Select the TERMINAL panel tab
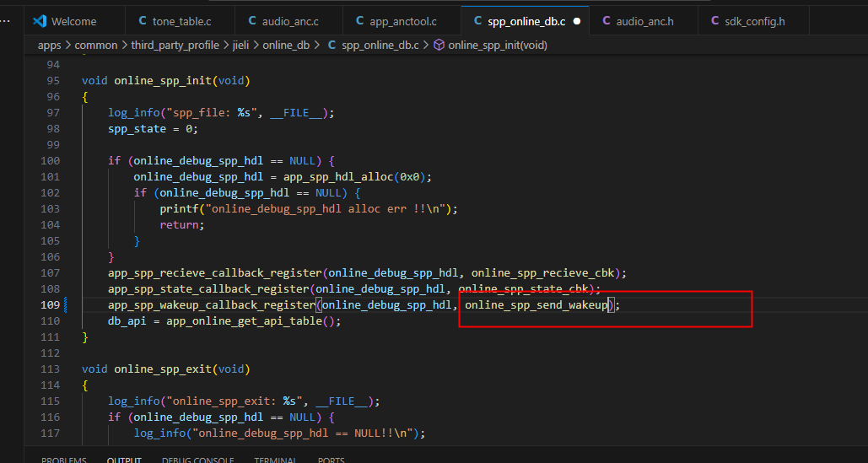 pos(275,460)
